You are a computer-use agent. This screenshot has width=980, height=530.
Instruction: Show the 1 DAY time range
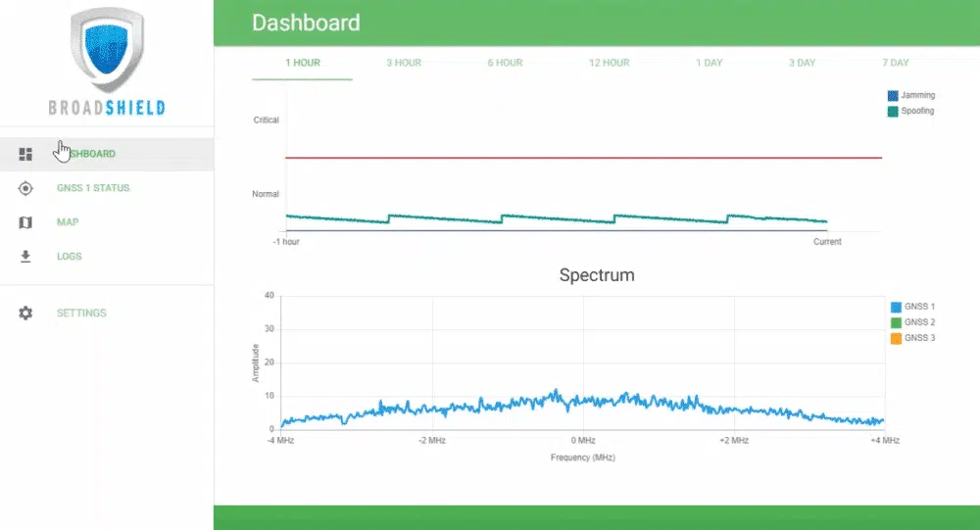710,63
